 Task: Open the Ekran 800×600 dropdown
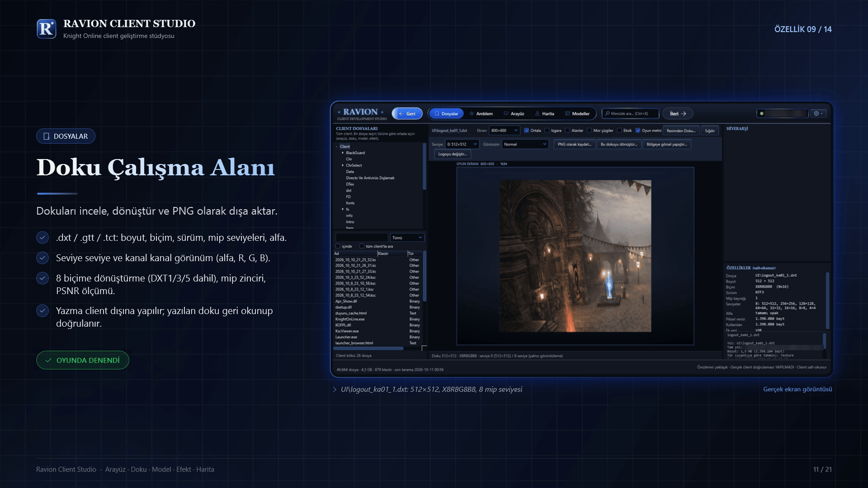click(x=505, y=131)
